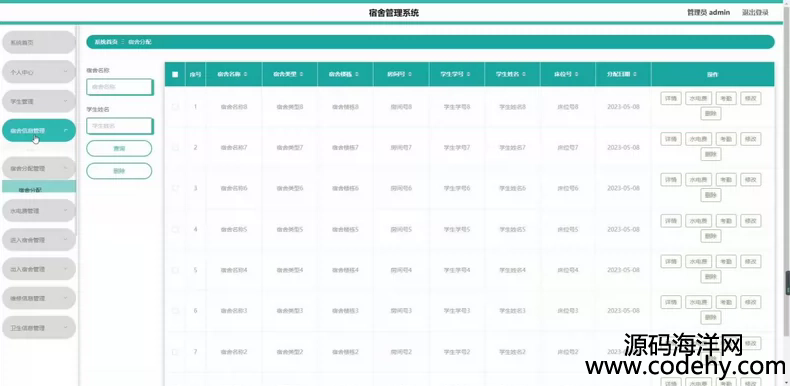Sort by the 学生姓名 column sort icon
Image resolution: width=790 pixels, height=386 pixels.
pyautogui.click(x=524, y=74)
